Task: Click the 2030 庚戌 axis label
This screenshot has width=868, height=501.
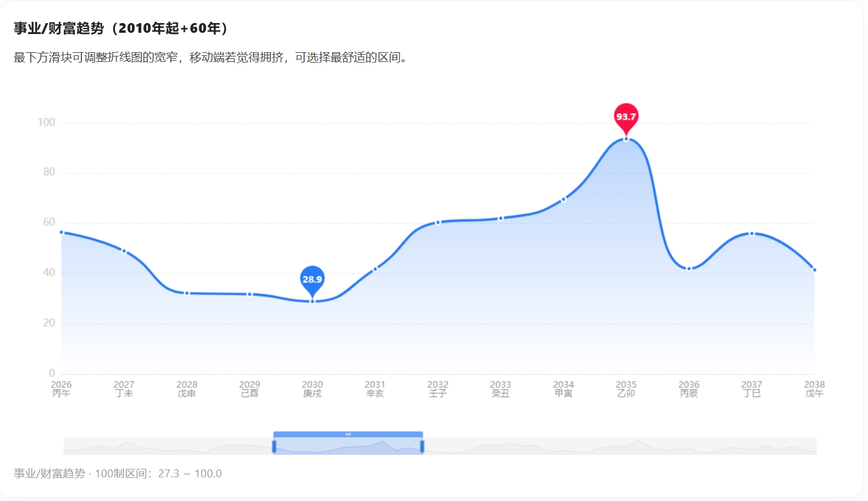Action: coord(312,389)
